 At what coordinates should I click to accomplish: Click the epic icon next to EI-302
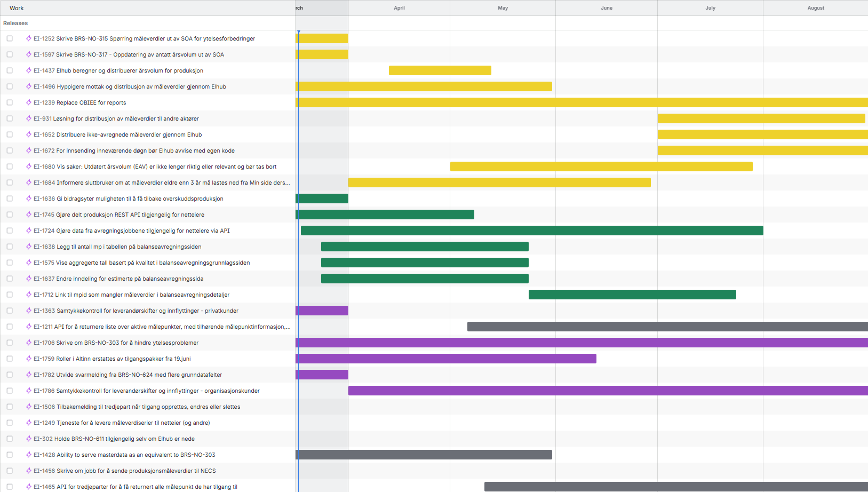pos(29,439)
